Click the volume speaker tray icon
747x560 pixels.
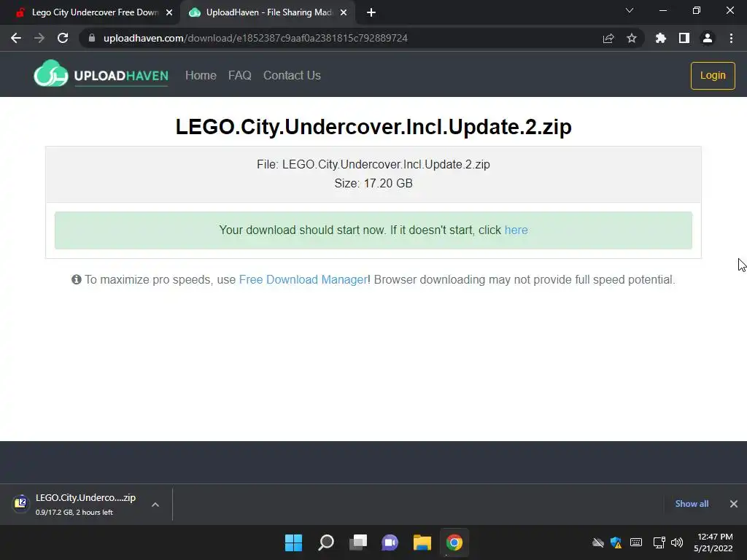pos(676,542)
